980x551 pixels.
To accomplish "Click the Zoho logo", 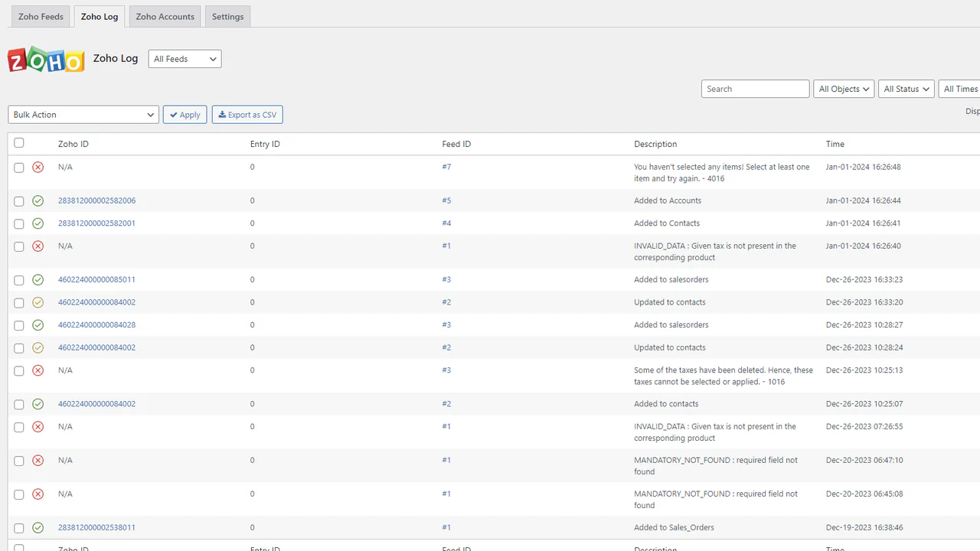I will tap(46, 59).
